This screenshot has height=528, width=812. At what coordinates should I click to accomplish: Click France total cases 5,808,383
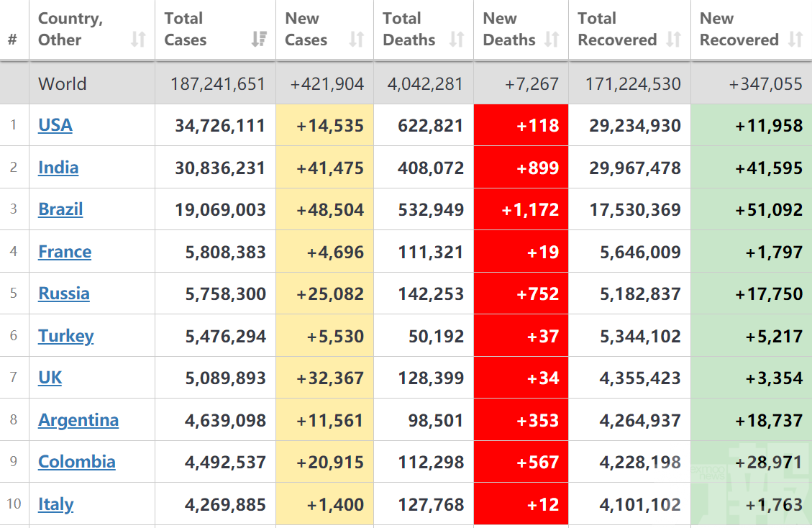(x=225, y=252)
